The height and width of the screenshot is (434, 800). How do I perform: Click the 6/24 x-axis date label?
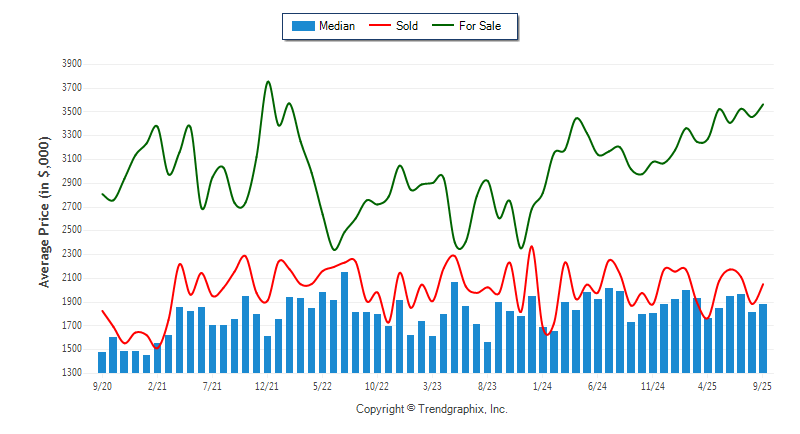(x=598, y=384)
